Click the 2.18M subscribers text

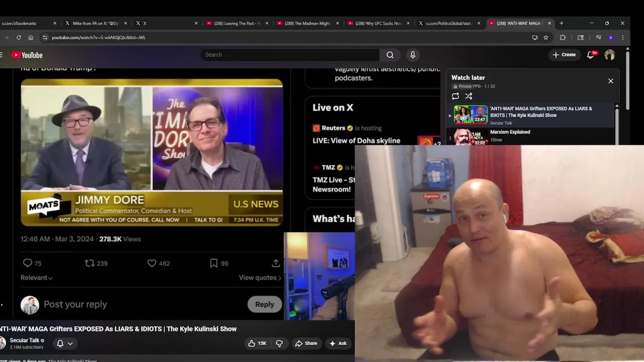tap(26, 347)
